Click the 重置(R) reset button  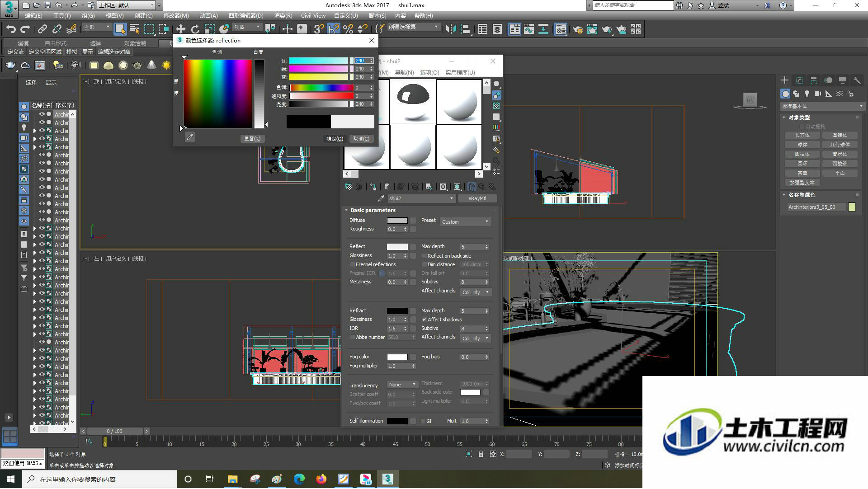[x=252, y=139]
